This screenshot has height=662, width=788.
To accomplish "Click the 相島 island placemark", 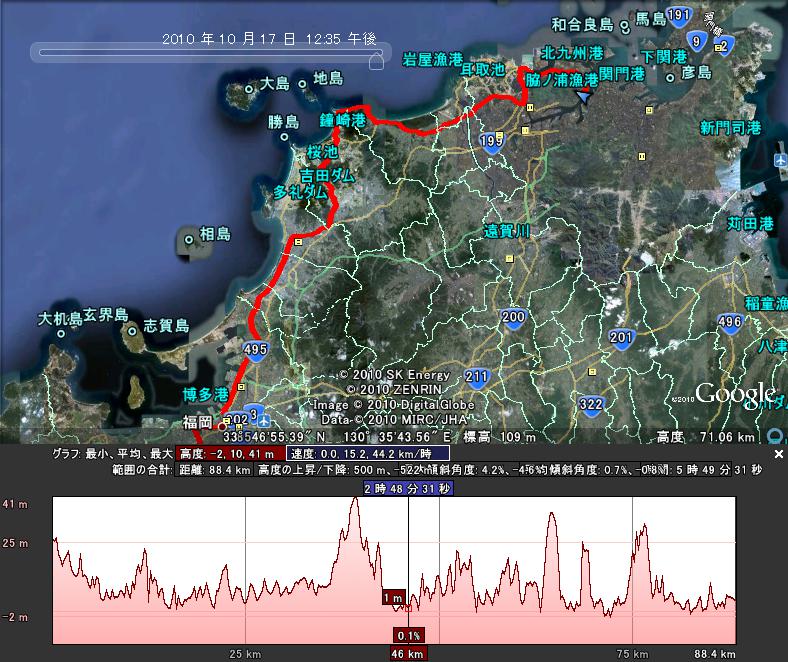I will [x=189, y=240].
